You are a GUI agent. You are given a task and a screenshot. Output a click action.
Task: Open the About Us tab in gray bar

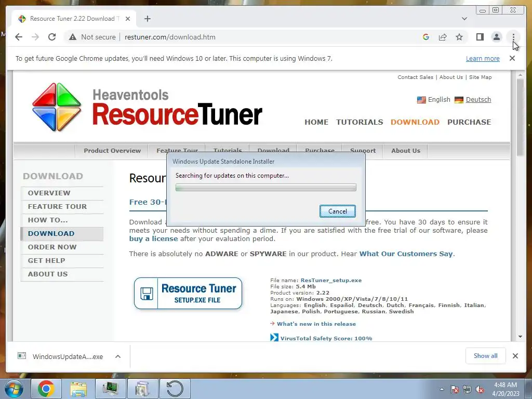click(x=405, y=151)
